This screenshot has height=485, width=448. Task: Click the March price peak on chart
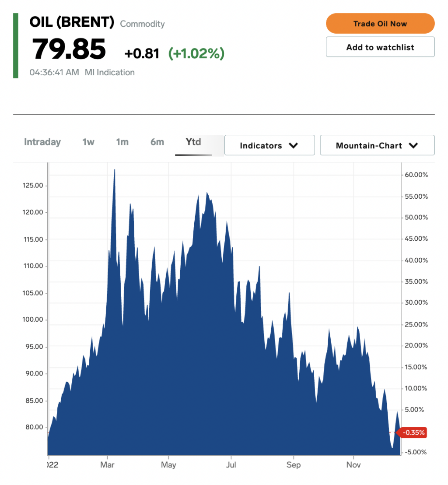coord(114,170)
